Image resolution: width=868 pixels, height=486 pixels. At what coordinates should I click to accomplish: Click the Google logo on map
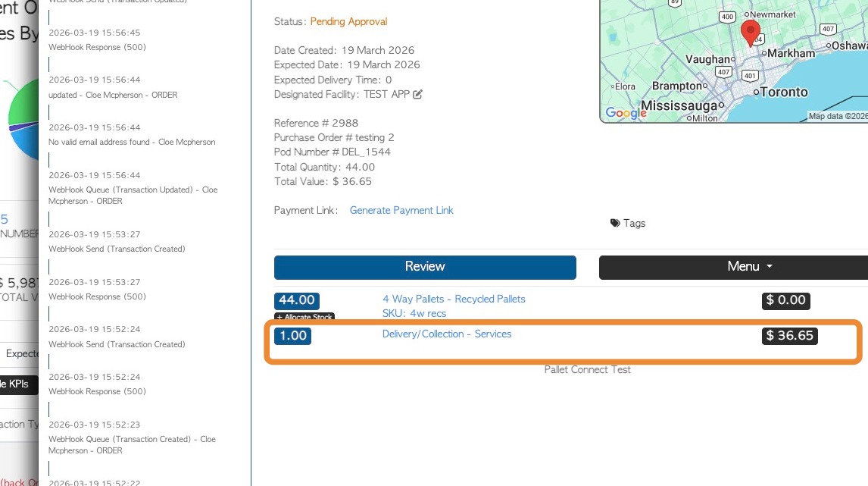tap(626, 112)
